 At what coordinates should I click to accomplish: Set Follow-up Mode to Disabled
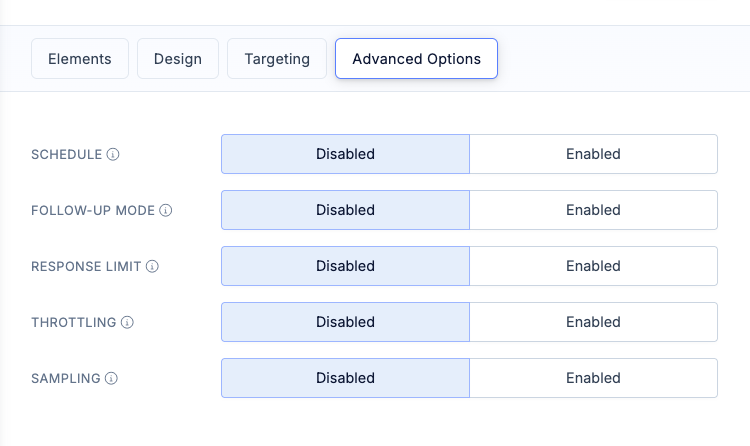(345, 210)
